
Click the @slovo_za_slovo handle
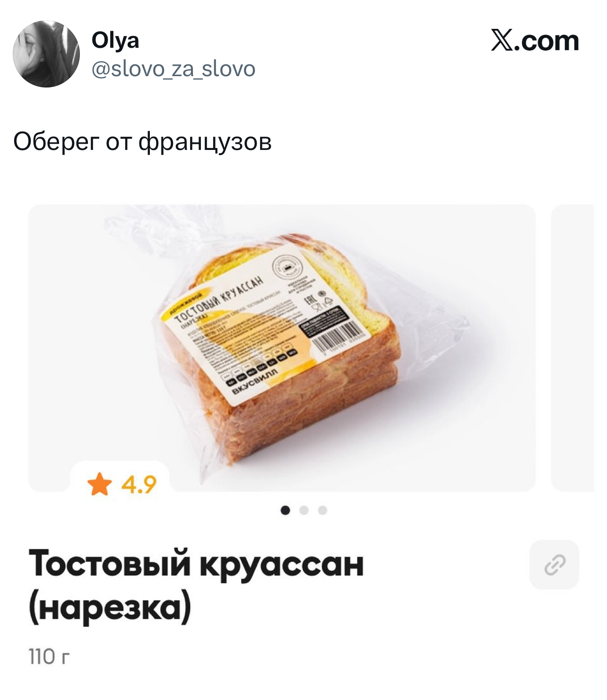[x=173, y=69]
